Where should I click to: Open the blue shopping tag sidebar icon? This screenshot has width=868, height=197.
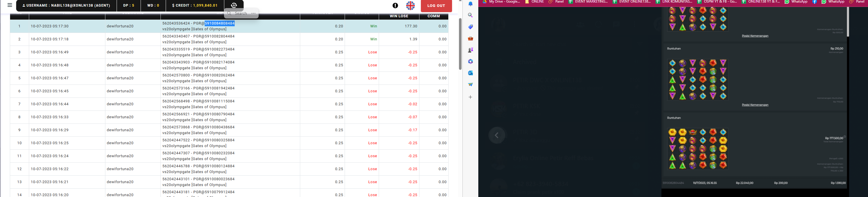471,27
